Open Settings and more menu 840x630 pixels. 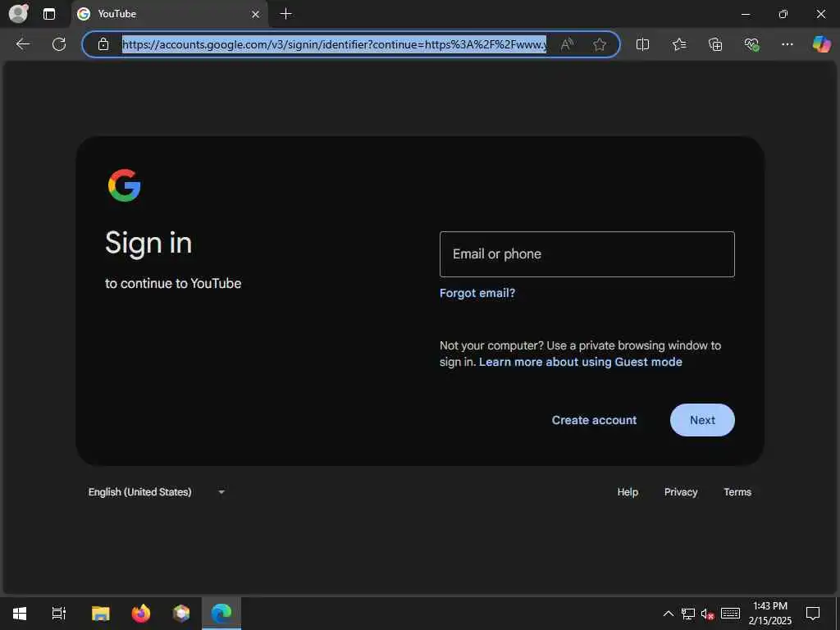(787, 44)
